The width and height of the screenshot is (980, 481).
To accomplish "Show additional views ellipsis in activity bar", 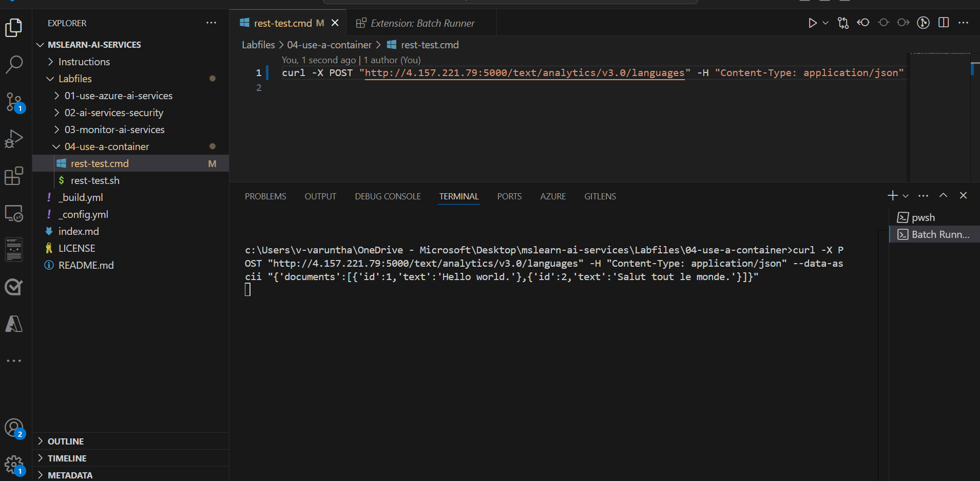I will click(14, 361).
